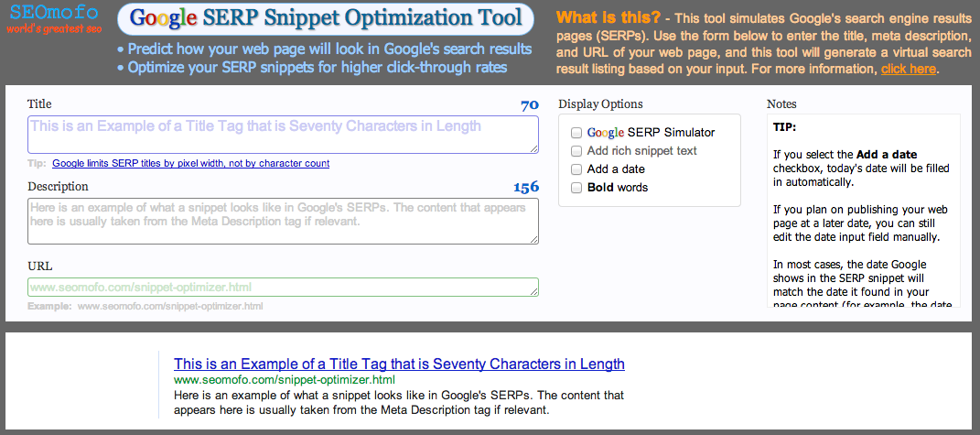980x435 pixels.
Task: Click the Description textarea resize corner
Action: click(x=533, y=239)
